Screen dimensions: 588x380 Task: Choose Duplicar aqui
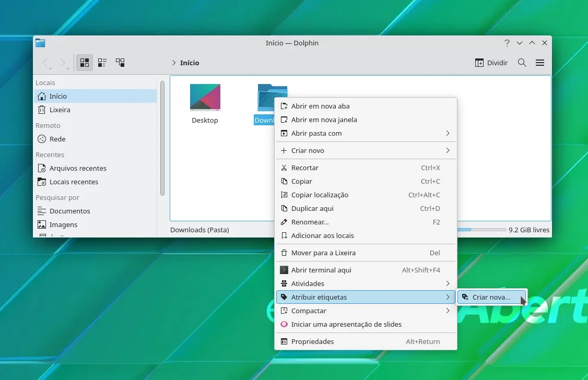click(x=366, y=208)
